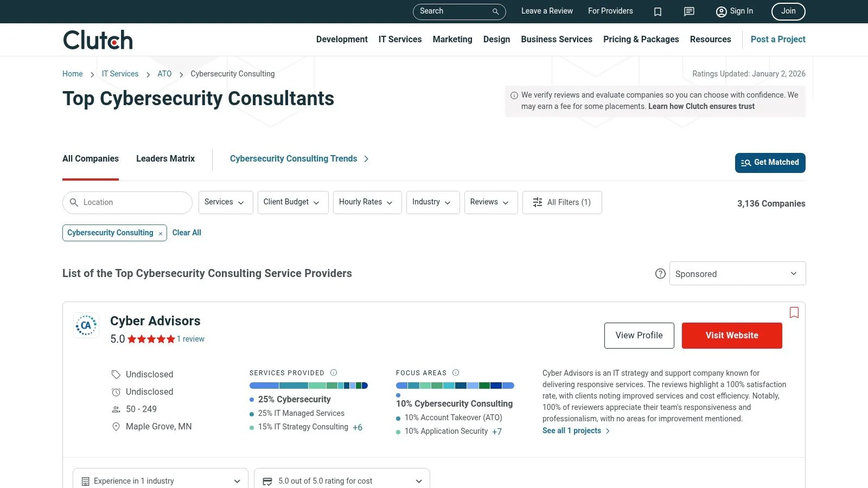
Task: Click the Focus Areas distribution bar
Action: coord(455,385)
